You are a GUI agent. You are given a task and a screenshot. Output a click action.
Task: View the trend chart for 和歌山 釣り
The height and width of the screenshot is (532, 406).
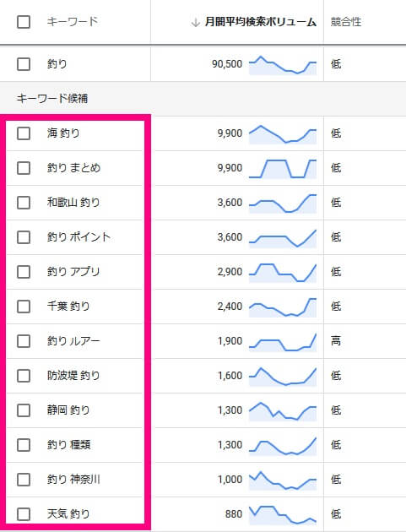click(283, 204)
